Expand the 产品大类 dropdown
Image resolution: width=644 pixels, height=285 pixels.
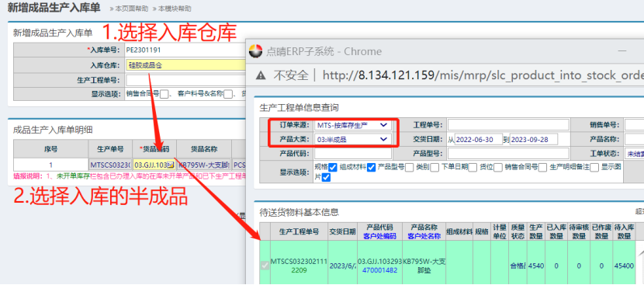[x=353, y=140]
